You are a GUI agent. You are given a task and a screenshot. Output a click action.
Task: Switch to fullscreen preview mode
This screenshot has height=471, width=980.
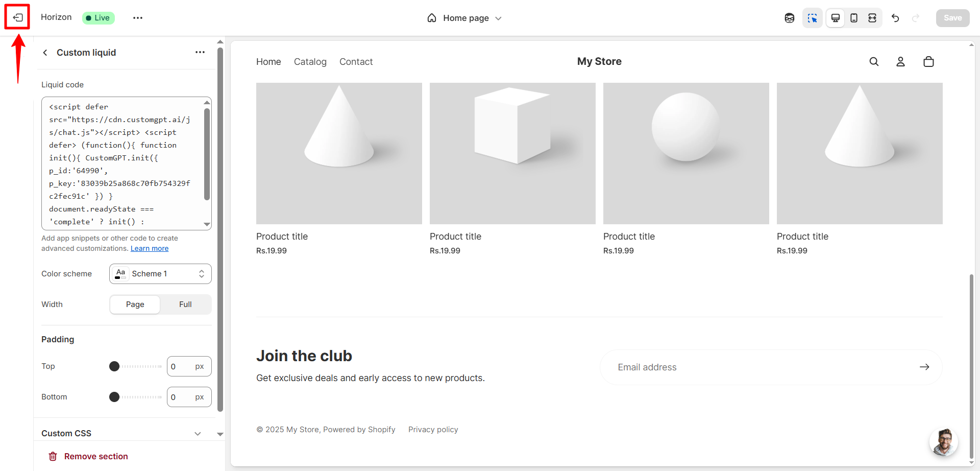[x=872, y=18]
